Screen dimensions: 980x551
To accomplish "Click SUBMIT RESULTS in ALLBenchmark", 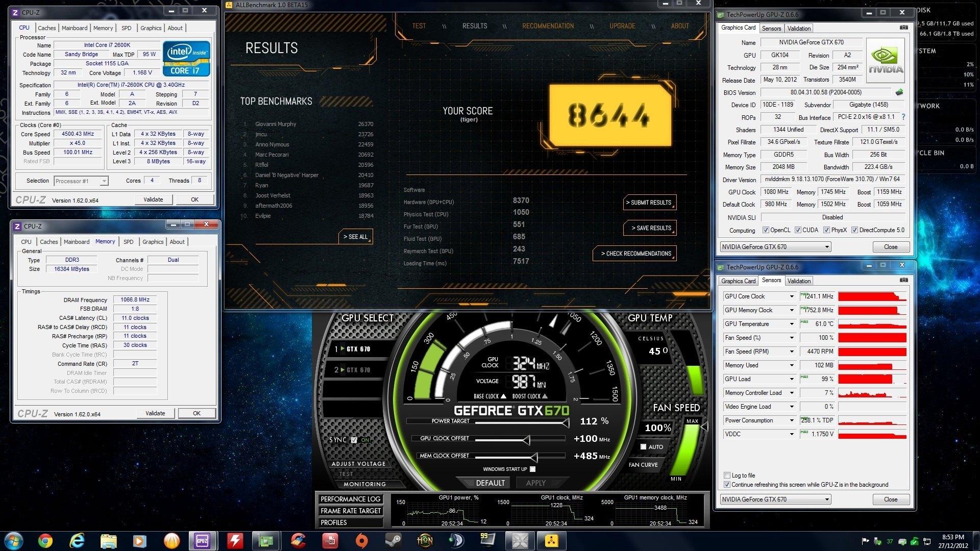I will pos(650,203).
